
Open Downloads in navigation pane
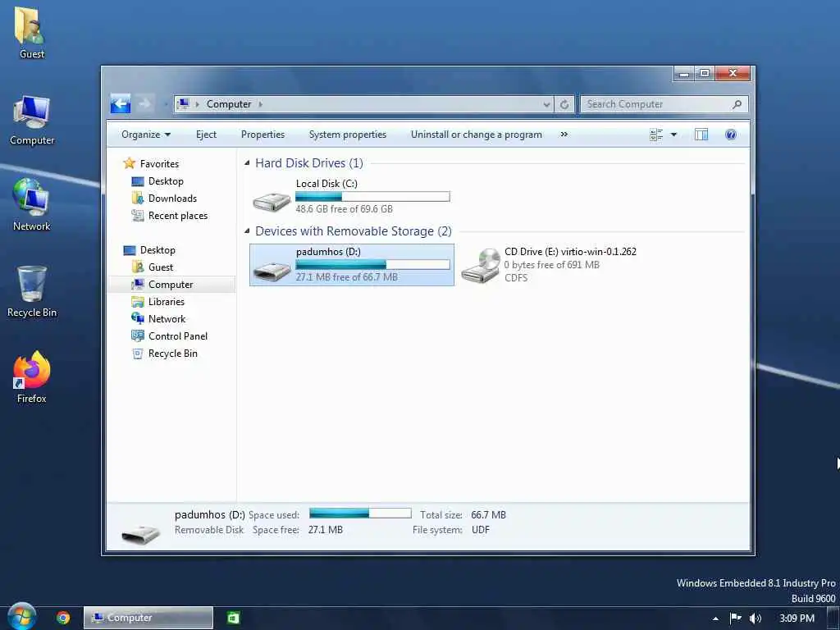172,199
